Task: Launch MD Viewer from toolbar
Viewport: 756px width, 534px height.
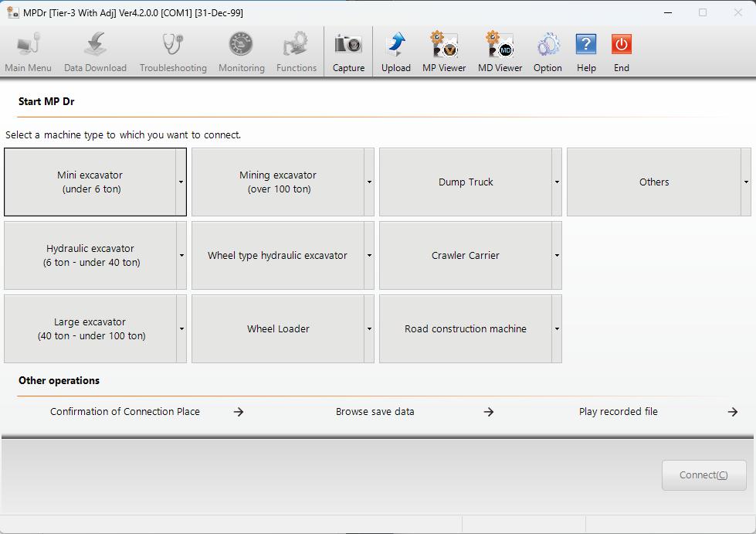Action: click(500, 45)
